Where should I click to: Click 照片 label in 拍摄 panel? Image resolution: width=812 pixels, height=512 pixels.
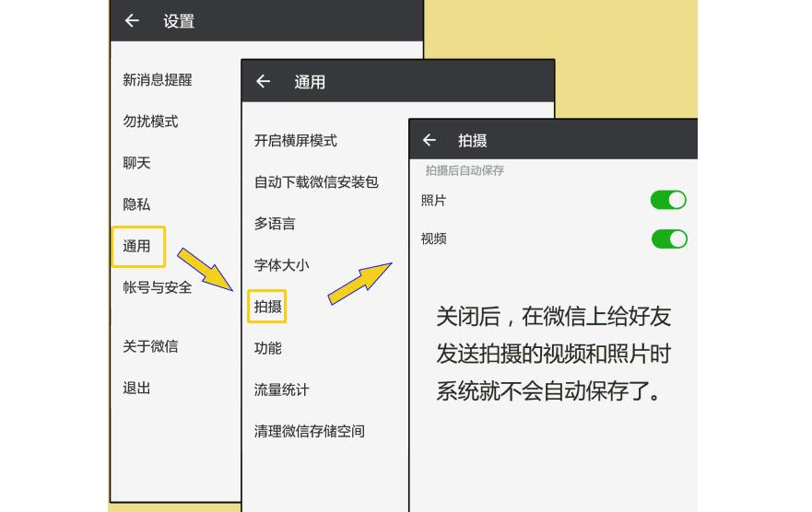pyautogui.click(x=434, y=200)
